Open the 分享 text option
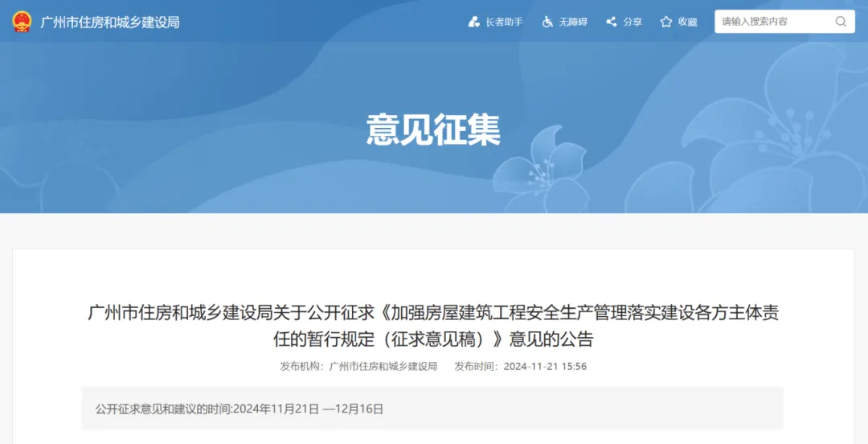Viewport: 868px width, 444px height. pyautogui.click(x=633, y=22)
